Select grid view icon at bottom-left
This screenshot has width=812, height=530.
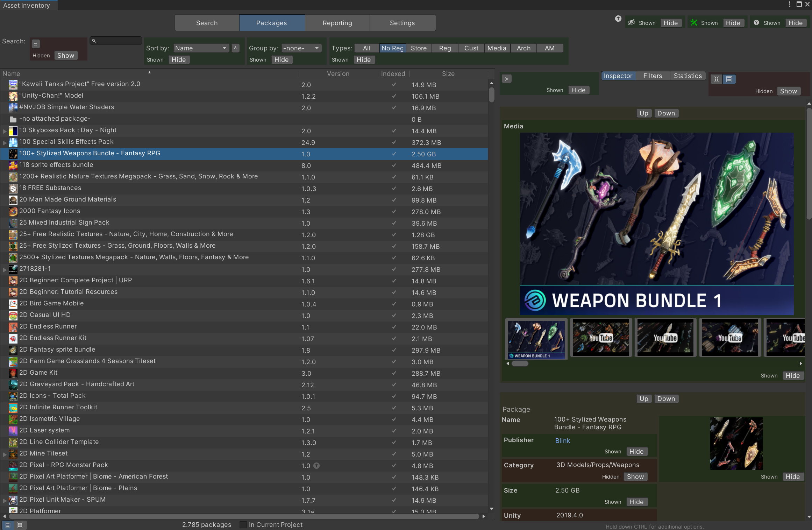(20, 525)
